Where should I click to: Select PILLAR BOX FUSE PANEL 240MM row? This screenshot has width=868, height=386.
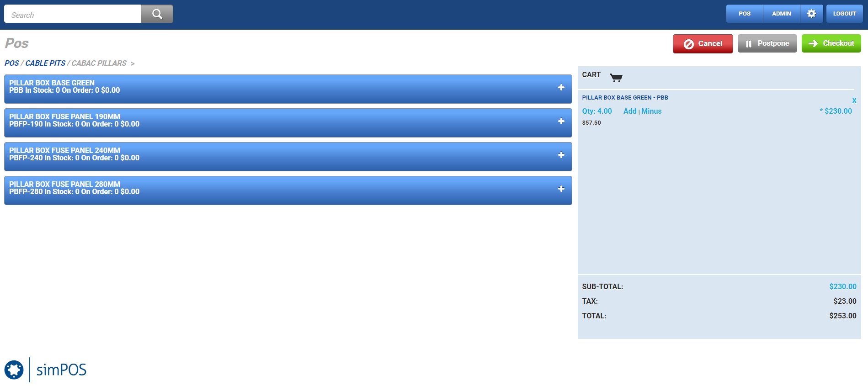(288, 157)
